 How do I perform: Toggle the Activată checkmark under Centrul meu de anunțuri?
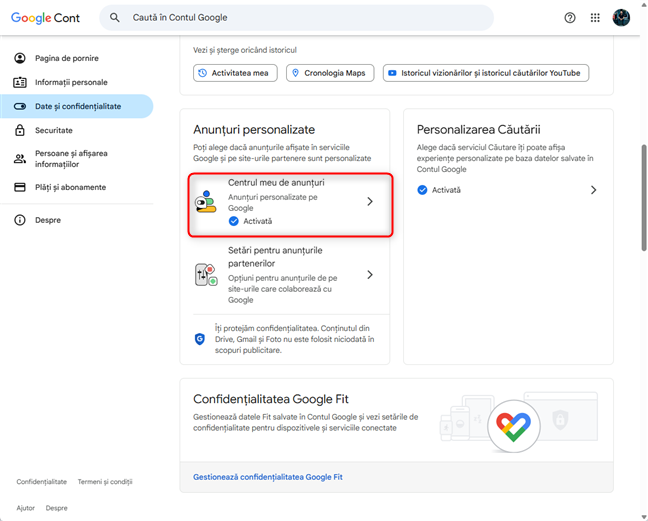pos(233,221)
